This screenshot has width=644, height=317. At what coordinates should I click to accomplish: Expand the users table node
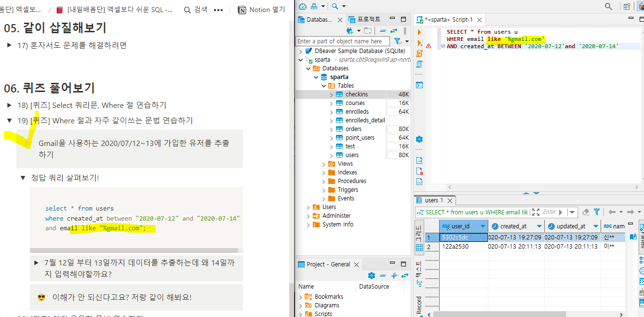(x=331, y=155)
